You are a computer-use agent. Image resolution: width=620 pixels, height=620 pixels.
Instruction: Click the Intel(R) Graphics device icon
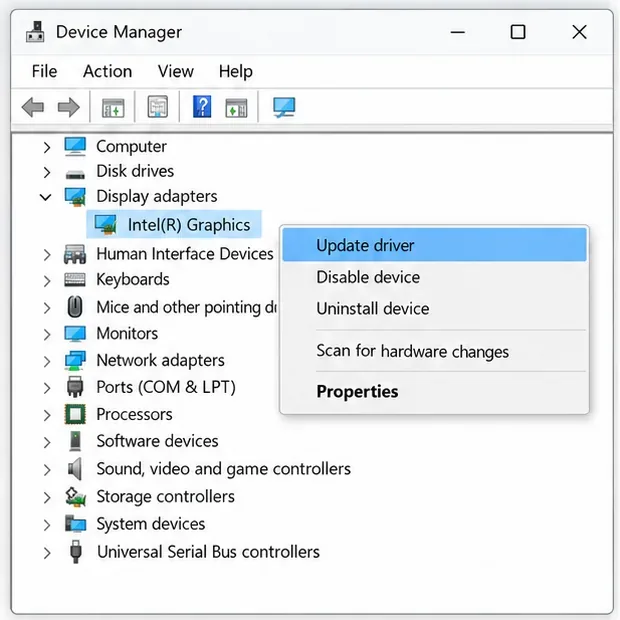(106, 225)
